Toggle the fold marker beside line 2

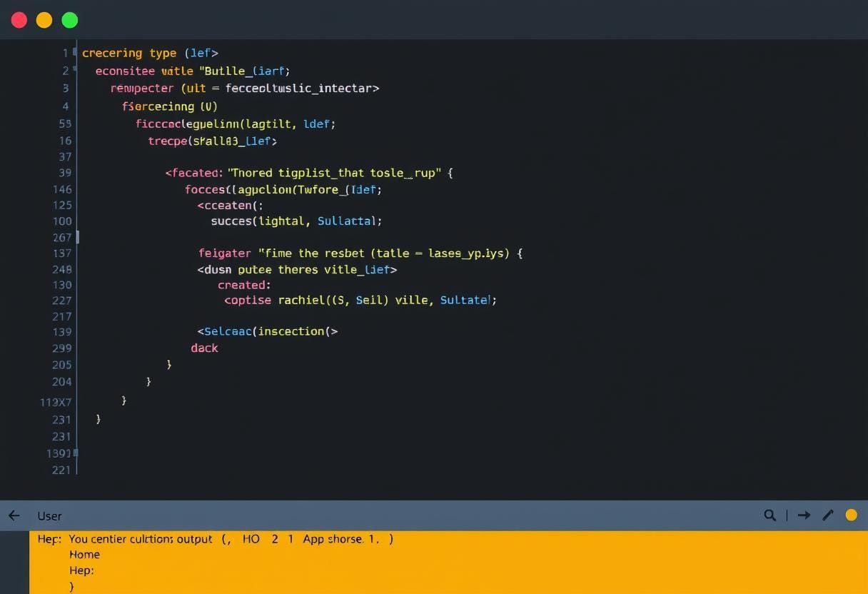pyautogui.click(x=74, y=71)
